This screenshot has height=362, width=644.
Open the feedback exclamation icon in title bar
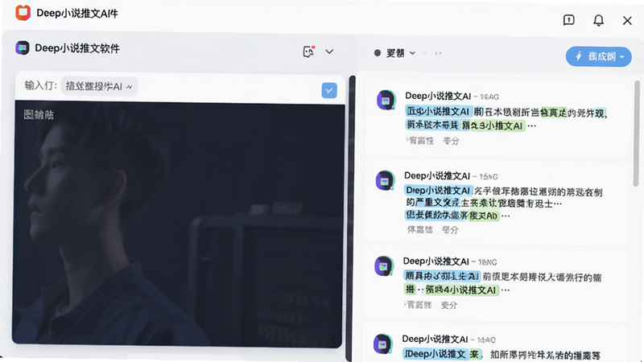[x=569, y=20]
